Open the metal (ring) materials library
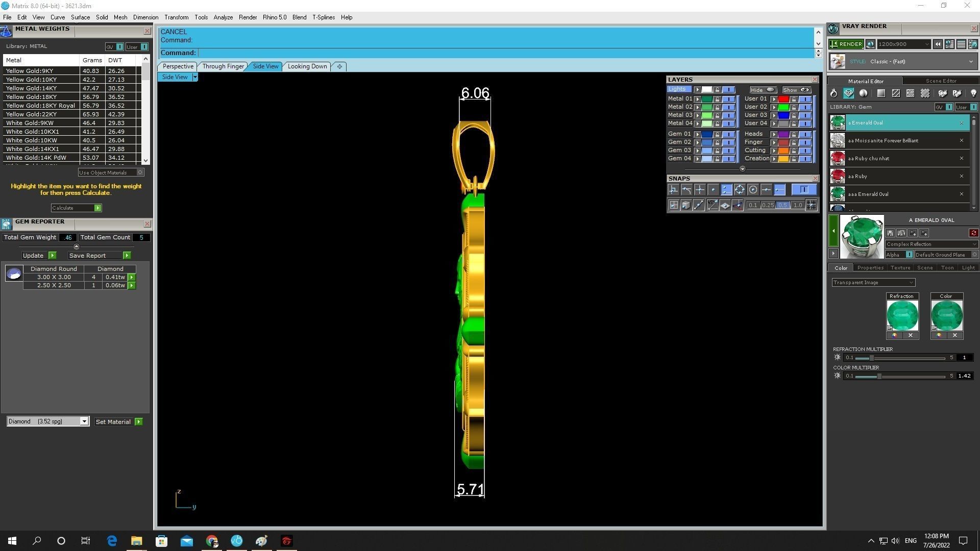Screen dimensions: 980x551 834,93
